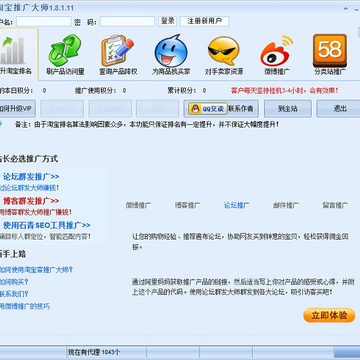
Task: Click the QQ交谈 penguin chat button
Action: [208, 109]
